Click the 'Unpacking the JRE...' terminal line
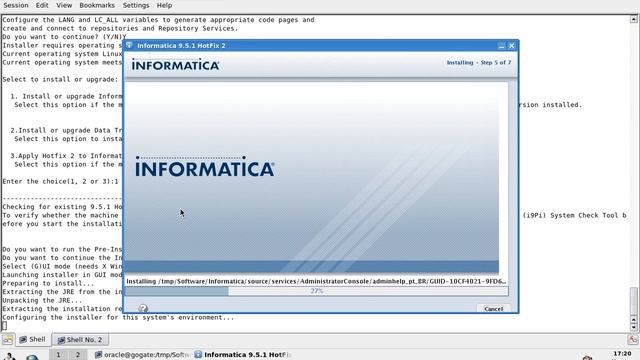640x360 pixels. (42, 300)
